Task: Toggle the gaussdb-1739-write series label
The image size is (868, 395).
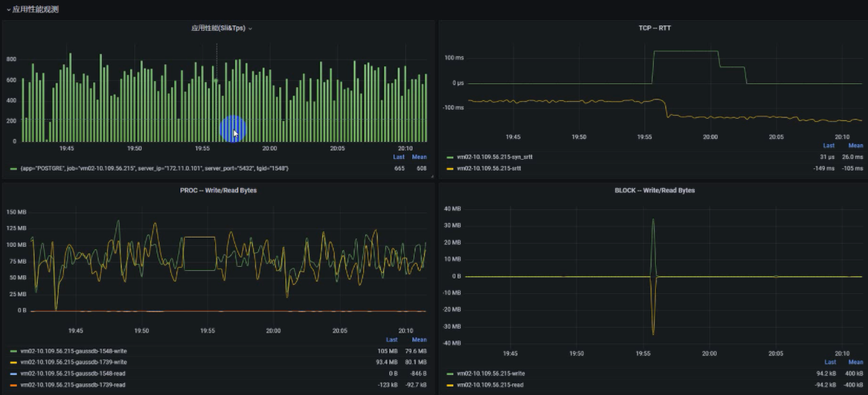Action: click(x=73, y=362)
